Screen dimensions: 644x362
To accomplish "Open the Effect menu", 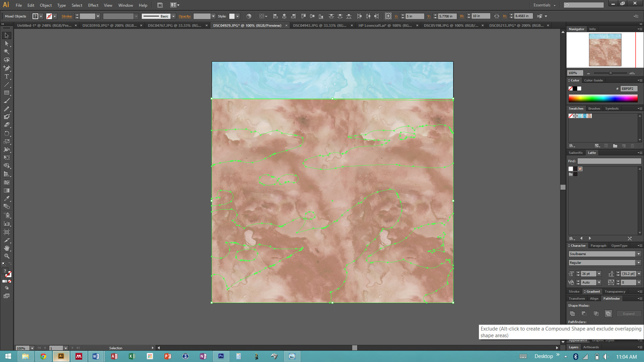I will click(x=93, y=5).
